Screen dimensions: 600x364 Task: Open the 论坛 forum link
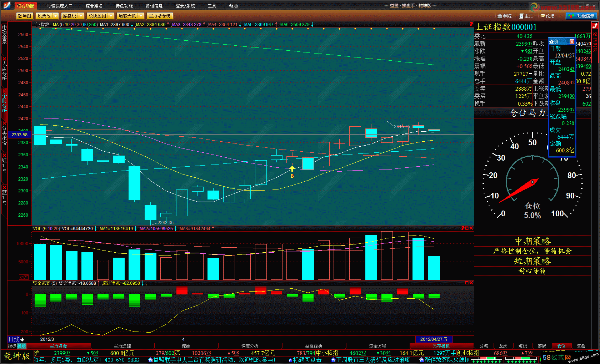tap(547, 16)
